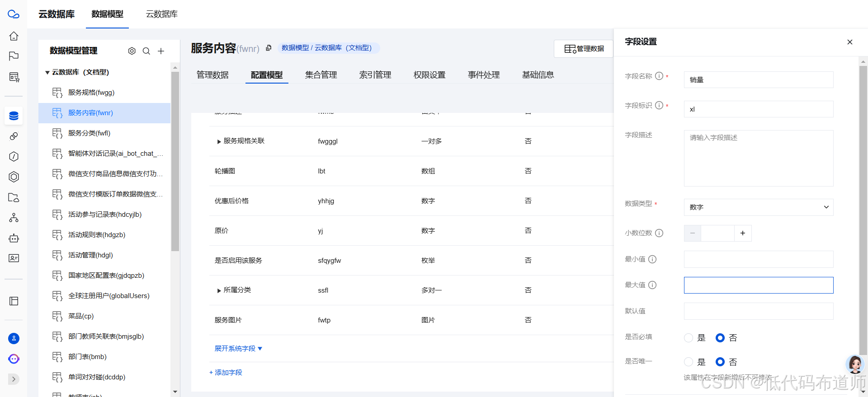Click info icon beside maximum value label
The width and height of the screenshot is (868, 397).
(x=652, y=285)
